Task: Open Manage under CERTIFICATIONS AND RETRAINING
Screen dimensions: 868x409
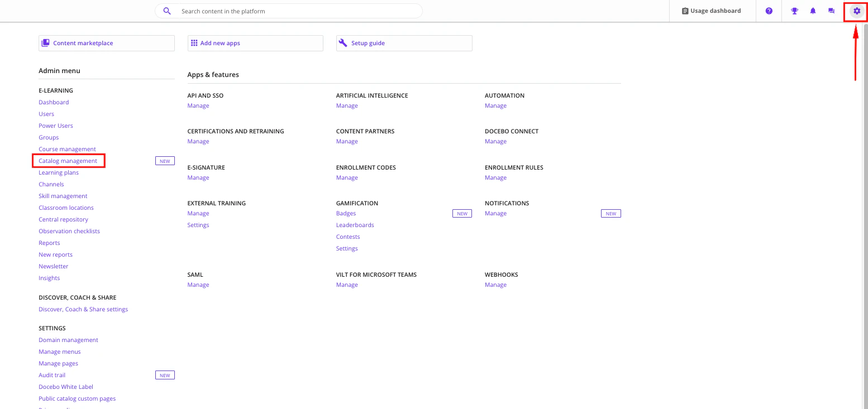Action: click(198, 141)
